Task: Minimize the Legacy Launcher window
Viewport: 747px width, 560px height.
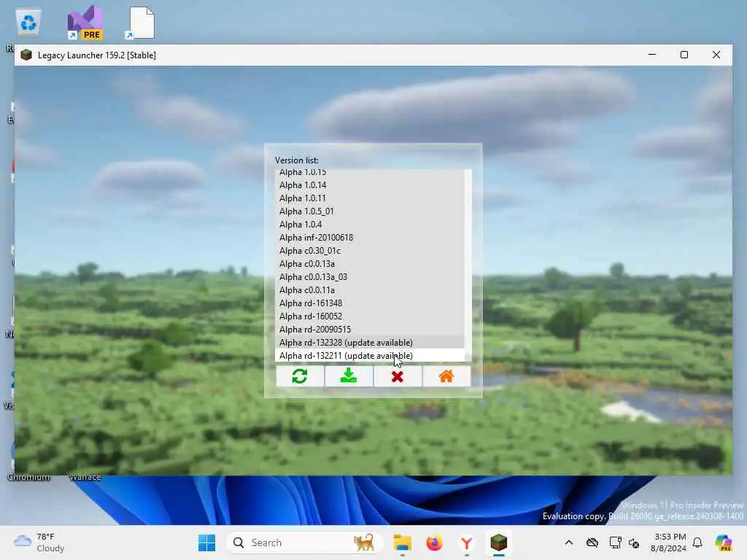Action: click(652, 55)
